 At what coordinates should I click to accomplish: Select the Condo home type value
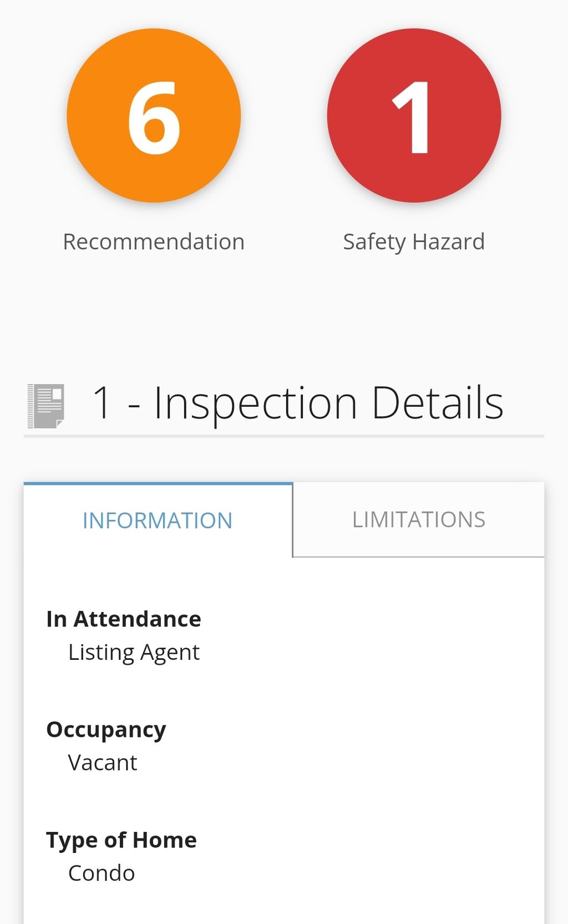[102, 873]
